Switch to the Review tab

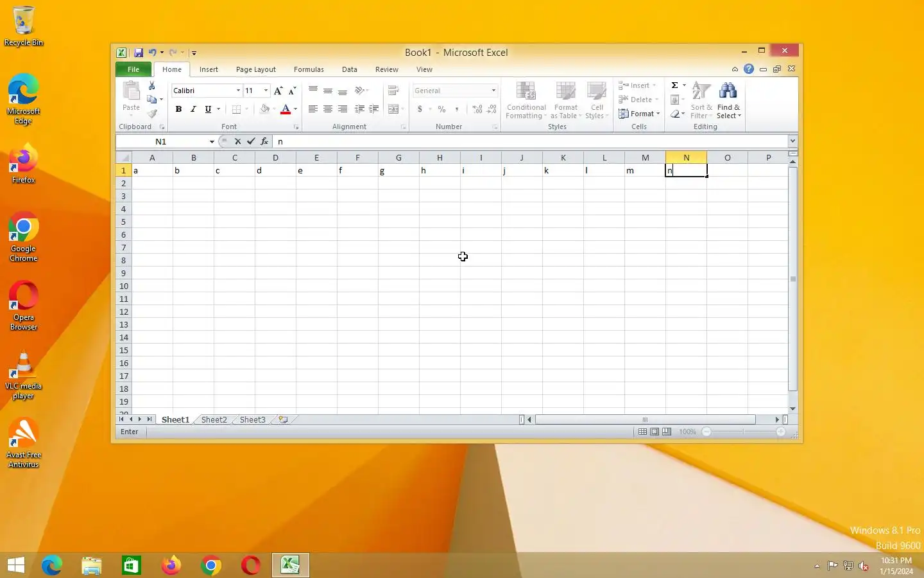[387, 69]
